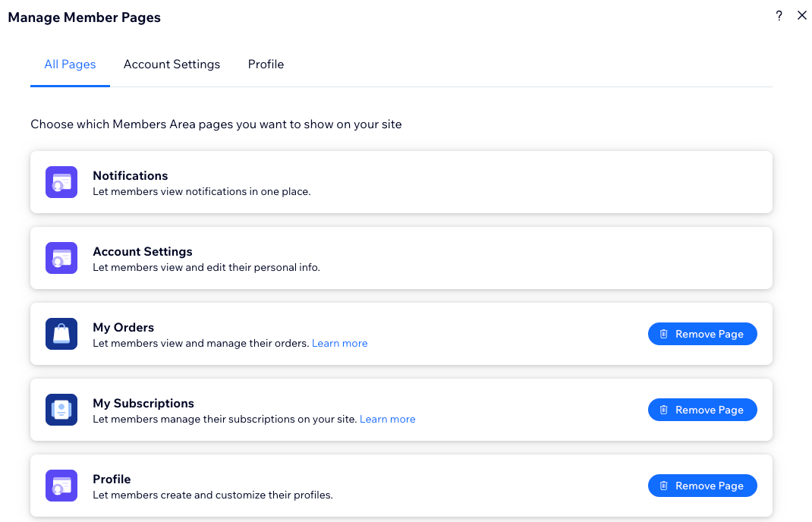Click the Profile page icon

coord(61,486)
